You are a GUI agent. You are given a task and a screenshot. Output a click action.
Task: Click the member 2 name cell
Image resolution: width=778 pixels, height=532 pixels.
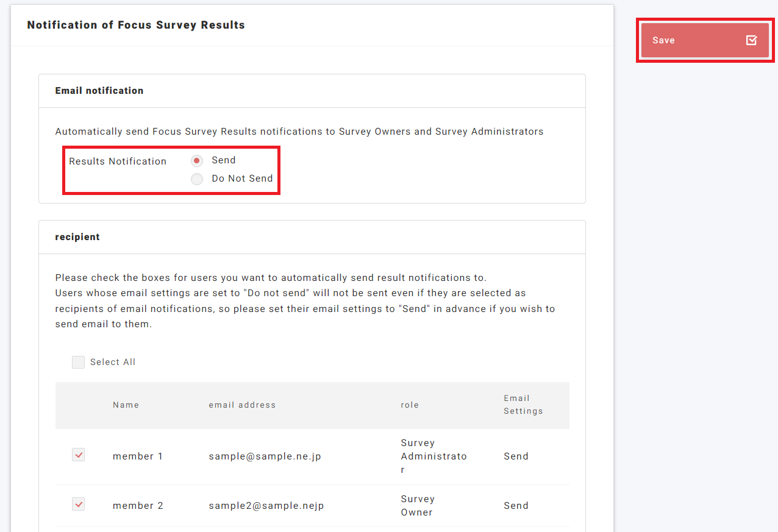click(138, 506)
